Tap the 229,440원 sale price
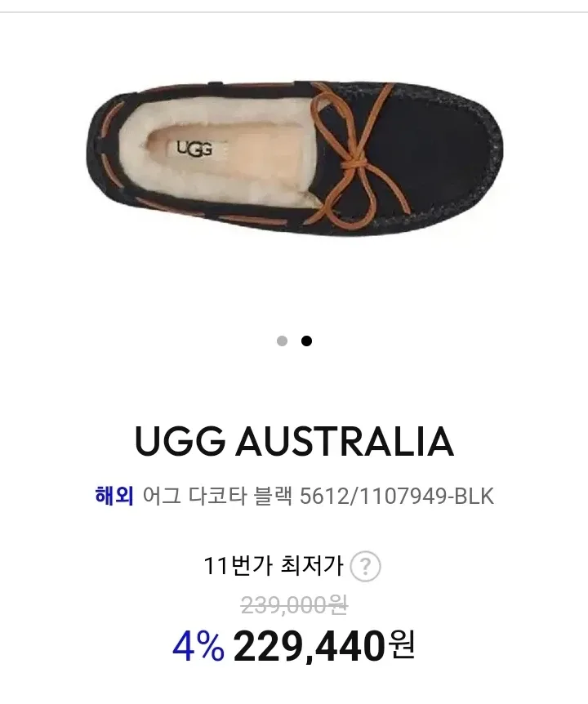The height and width of the screenshot is (704, 588). coord(323,647)
